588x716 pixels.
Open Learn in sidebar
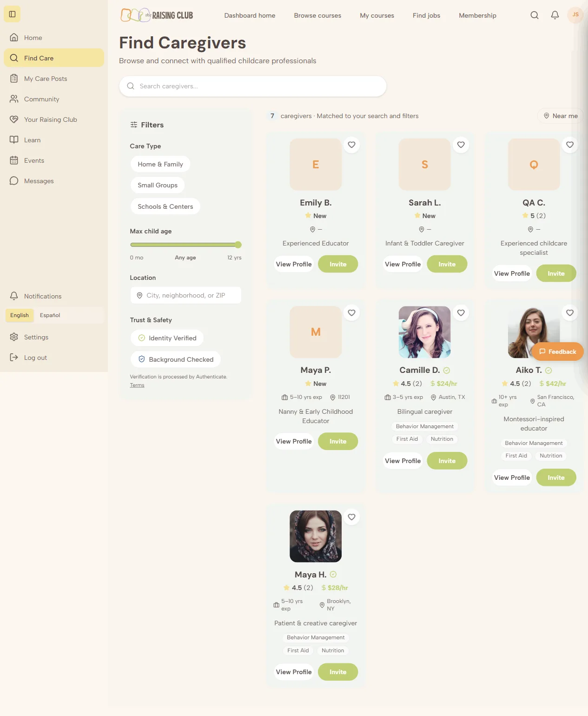click(x=54, y=140)
